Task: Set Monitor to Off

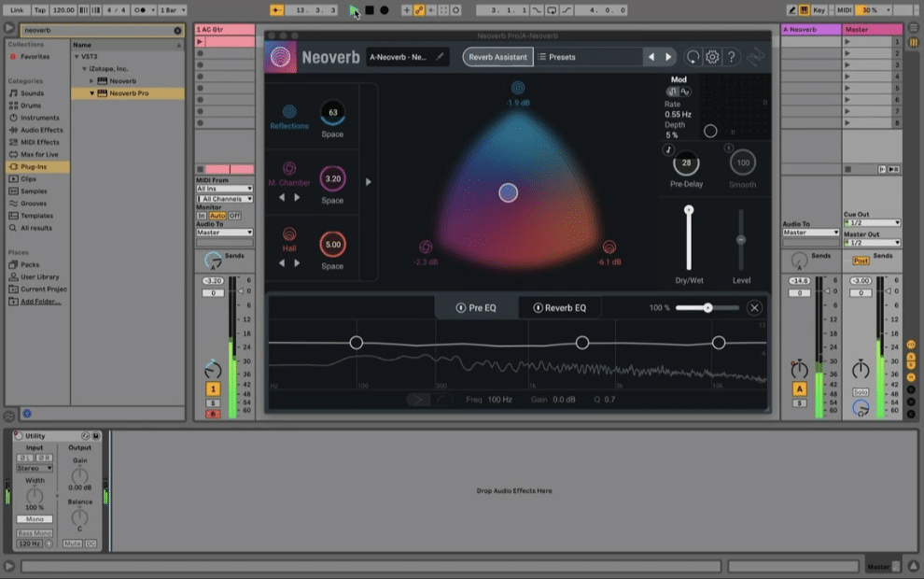Action: (x=234, y=216)
